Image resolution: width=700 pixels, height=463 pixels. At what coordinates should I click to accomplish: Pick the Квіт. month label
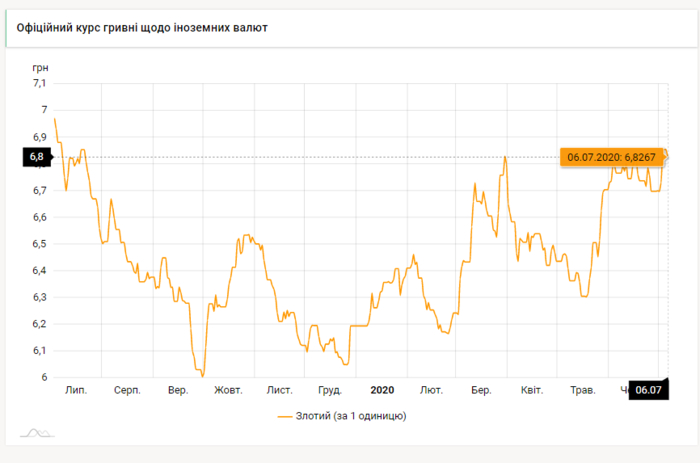click(x=531, y=390)
